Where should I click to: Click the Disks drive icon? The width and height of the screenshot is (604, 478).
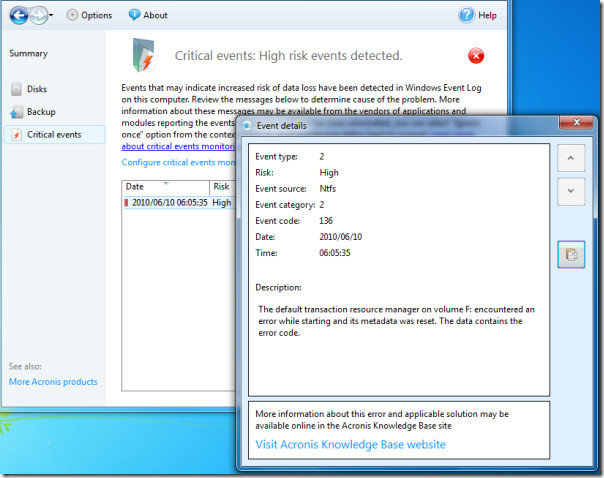tap(16, 89)
